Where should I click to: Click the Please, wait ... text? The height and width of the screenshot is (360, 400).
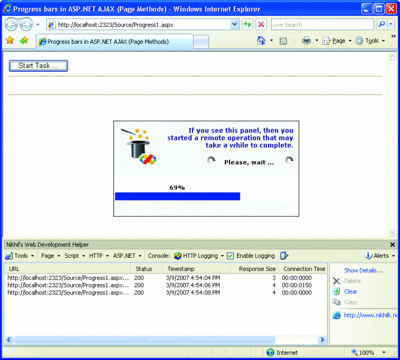point(249,162)
